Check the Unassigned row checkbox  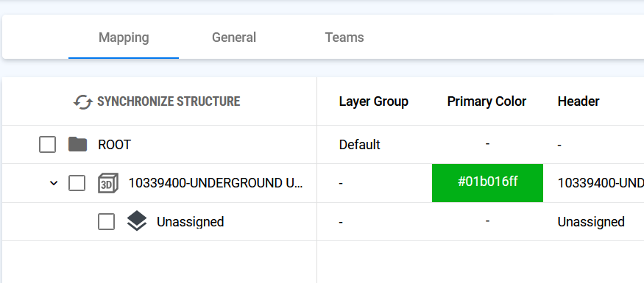(x=107, y=221)
